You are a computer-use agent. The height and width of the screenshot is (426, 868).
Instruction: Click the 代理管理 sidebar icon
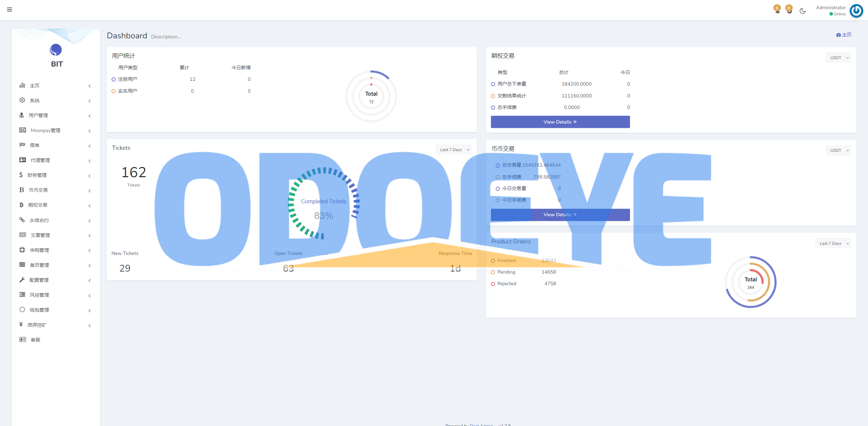pyautogui.click(x=20, y=160)
